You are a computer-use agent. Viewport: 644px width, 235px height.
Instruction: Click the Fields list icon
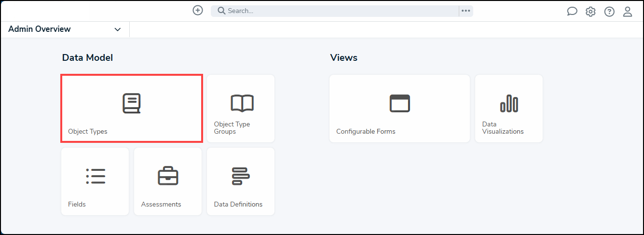click(96, 176)
